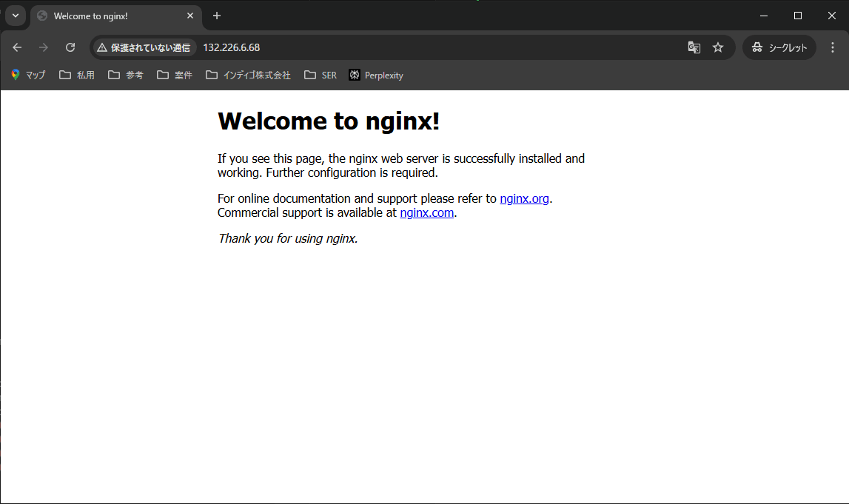Open a new tab with the plus button
This screenshot has height=504, width=849.
tap(217, 16)
